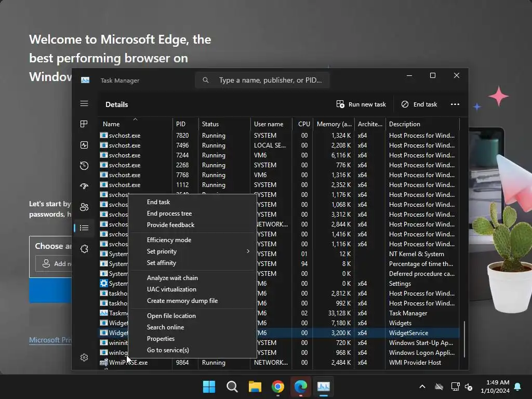Click Task Manager taskbar icon

(323, 387)
